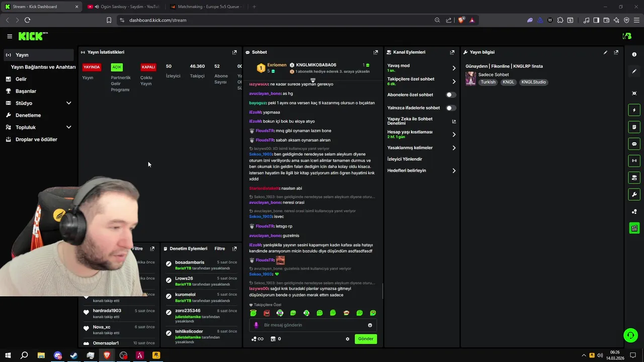Click the Bir mesaj gönderin input field
644x362 pixels.
click(x=312, y=325)
